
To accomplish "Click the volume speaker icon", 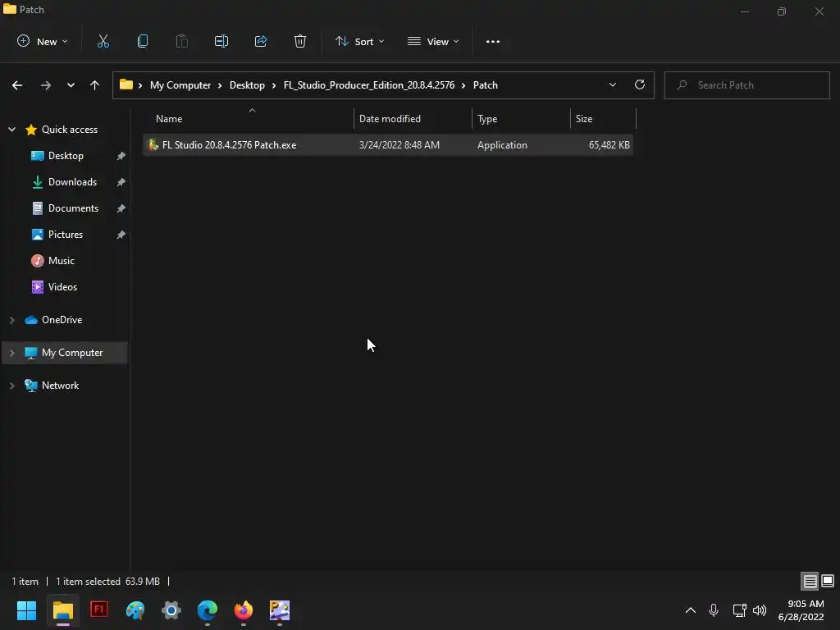I will click(760, 610).
